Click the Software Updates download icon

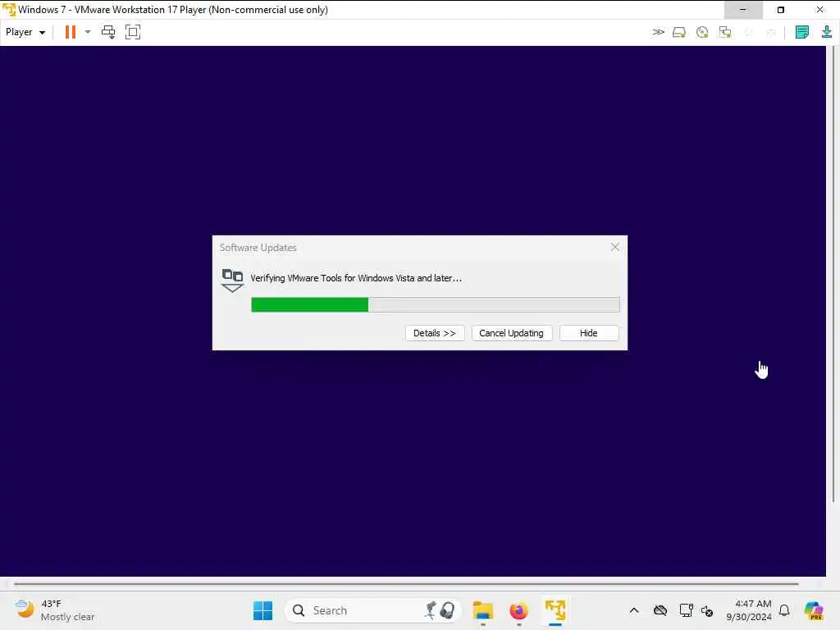[x=232, y=281]
